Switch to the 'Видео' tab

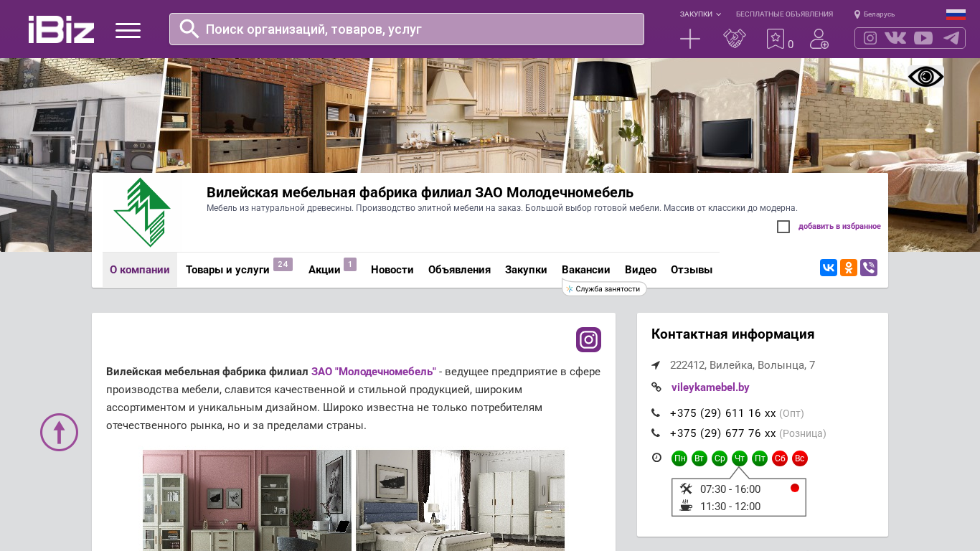click(x=641, y=270)
